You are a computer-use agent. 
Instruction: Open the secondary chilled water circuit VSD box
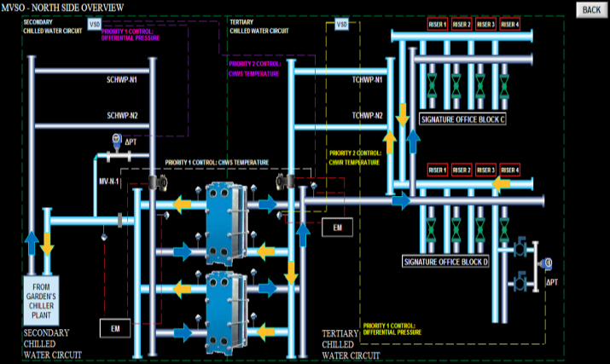tap(95, 25)
